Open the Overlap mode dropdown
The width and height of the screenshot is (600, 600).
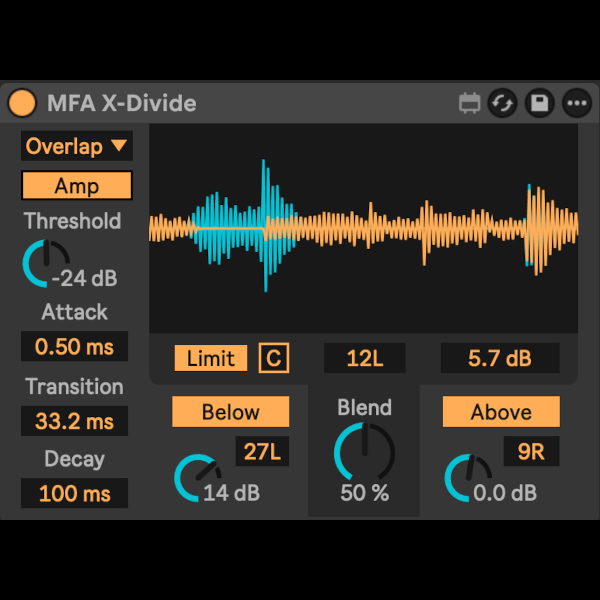[x=77, y=146]
